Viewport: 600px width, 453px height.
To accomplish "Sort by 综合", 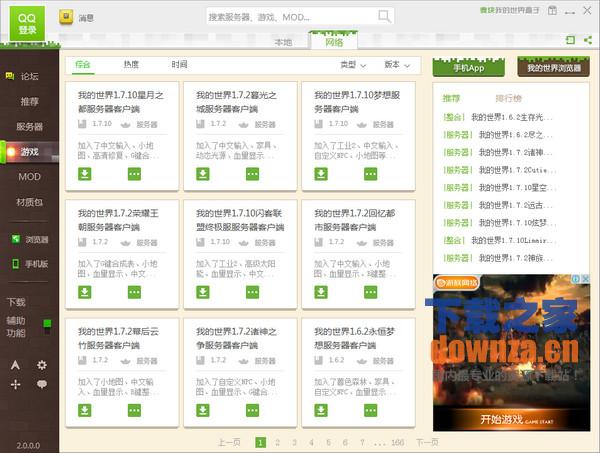I will coord(83,64).
